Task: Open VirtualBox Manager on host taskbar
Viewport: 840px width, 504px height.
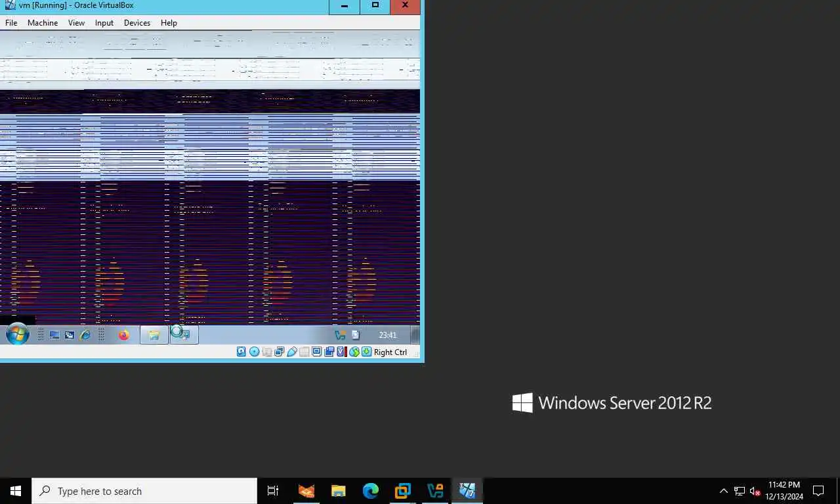Action: 402,491
